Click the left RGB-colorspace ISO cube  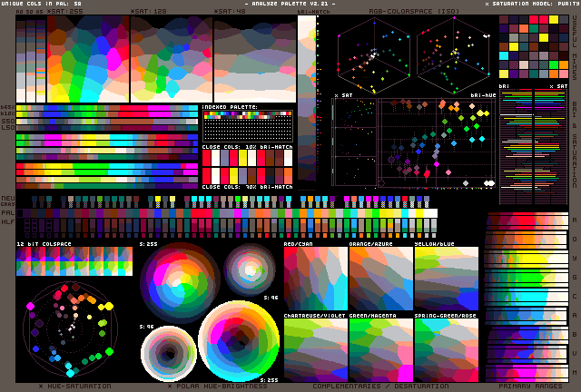pos(376,53)
